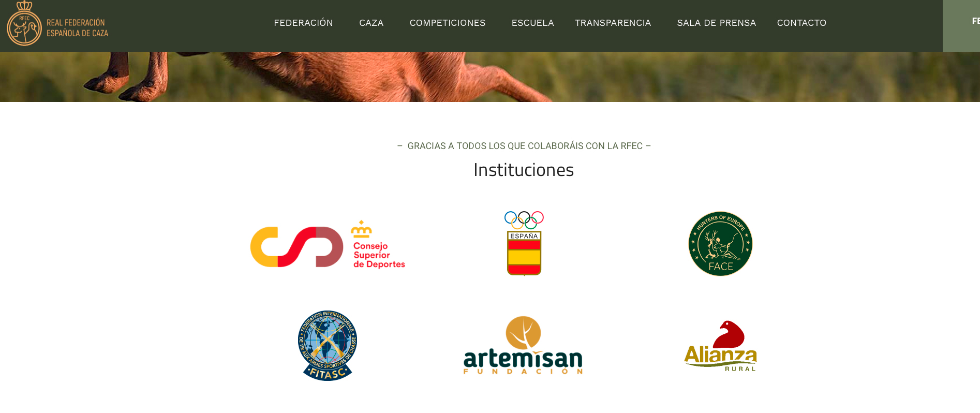Open the FEDERACIÓN menu
This screenshot has width=980, height=413.
click(303, 23)
